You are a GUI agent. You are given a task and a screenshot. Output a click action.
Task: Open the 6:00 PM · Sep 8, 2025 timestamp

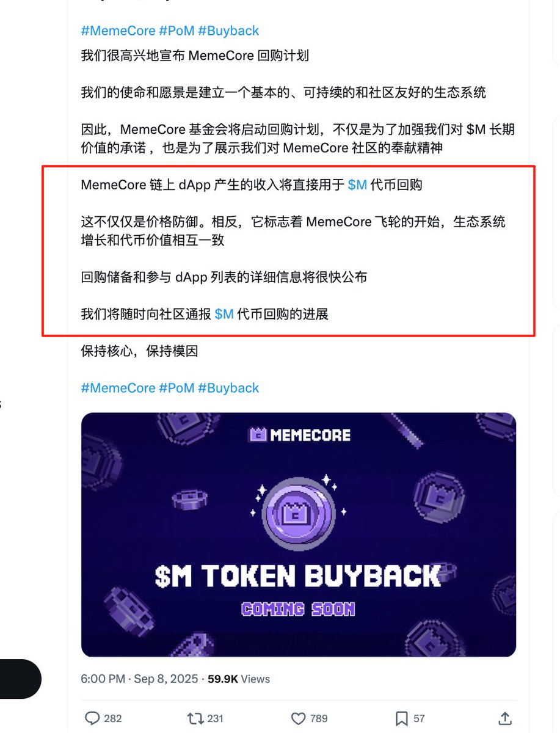click(x=140, y=679)
